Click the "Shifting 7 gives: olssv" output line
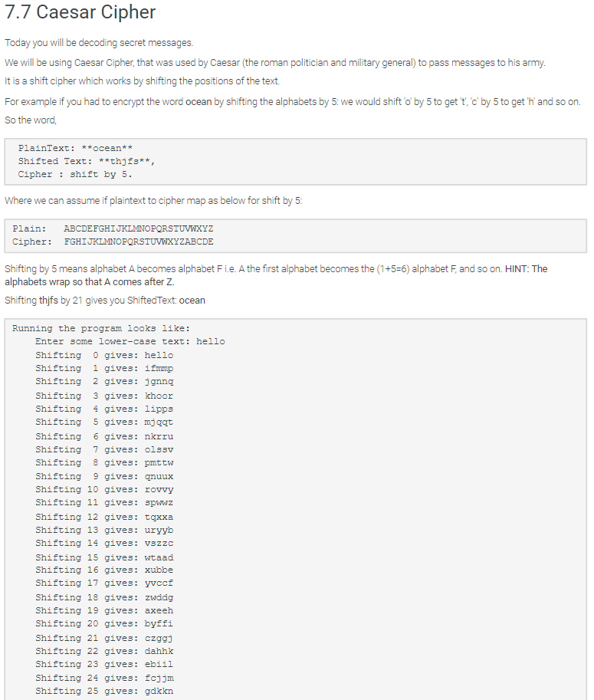The width and height of the screenshot is (594, 700). [x=104, y=449]
